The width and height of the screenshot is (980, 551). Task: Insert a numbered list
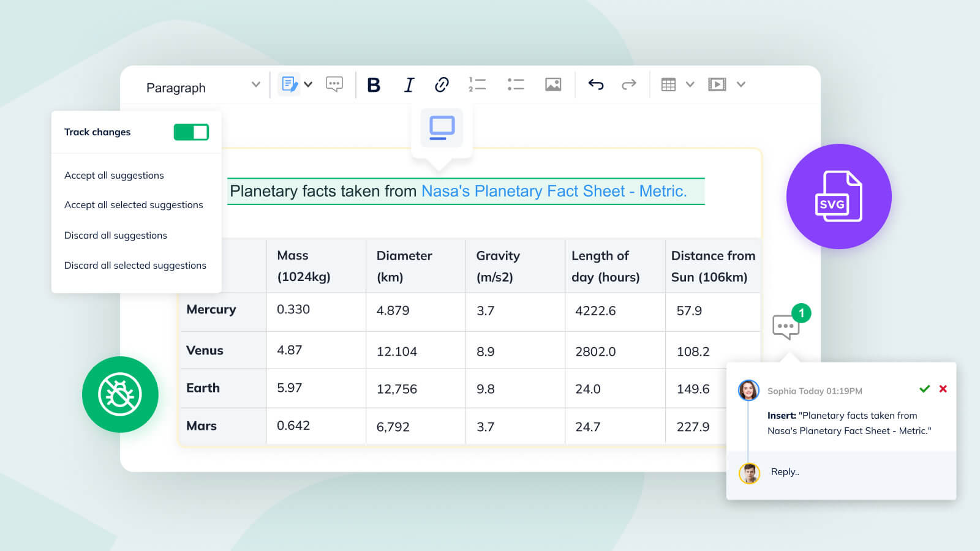(x=477, y=84)
